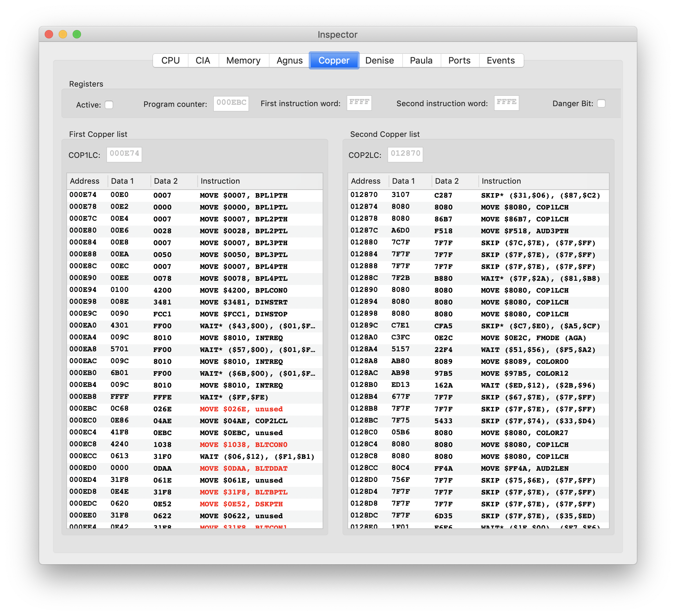Click the First instruction word field

(x=359, y=103)
